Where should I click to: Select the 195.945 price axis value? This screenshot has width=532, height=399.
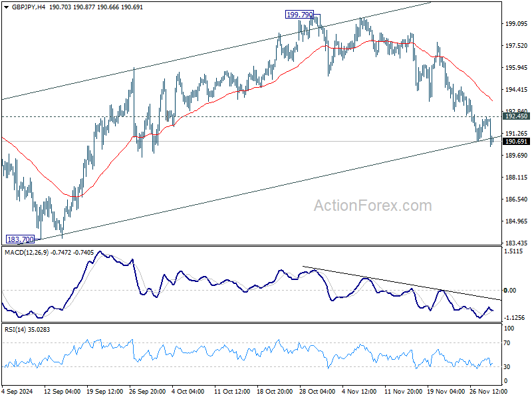point(516,68)
